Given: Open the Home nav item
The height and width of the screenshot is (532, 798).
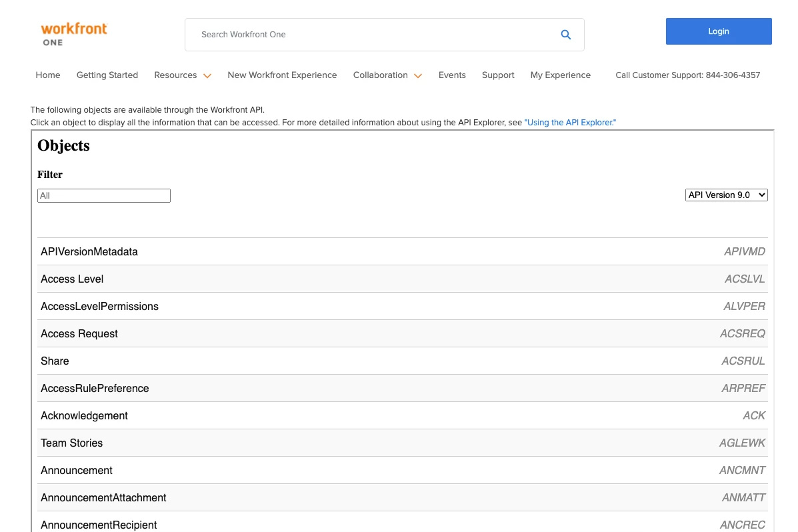Looking at the screenshot, I should 48,75.
